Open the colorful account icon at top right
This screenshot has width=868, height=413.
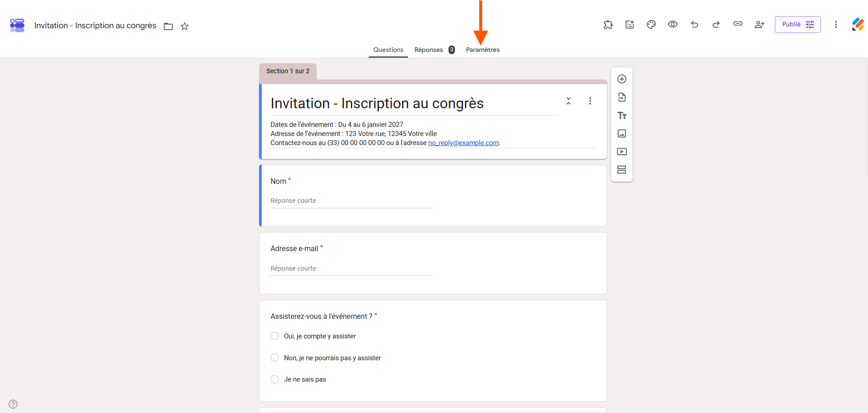858,25
